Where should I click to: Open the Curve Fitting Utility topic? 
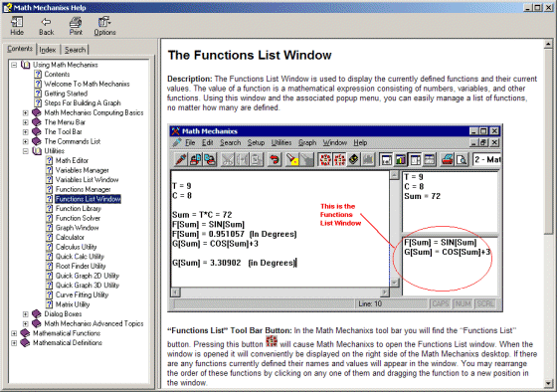82,294
